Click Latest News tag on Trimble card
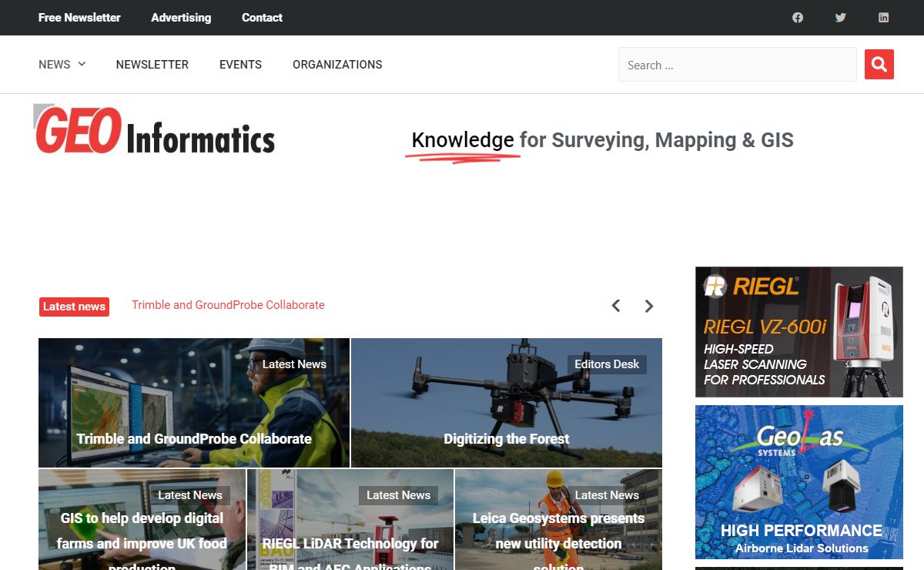924x570 pixels. [294, 364]
